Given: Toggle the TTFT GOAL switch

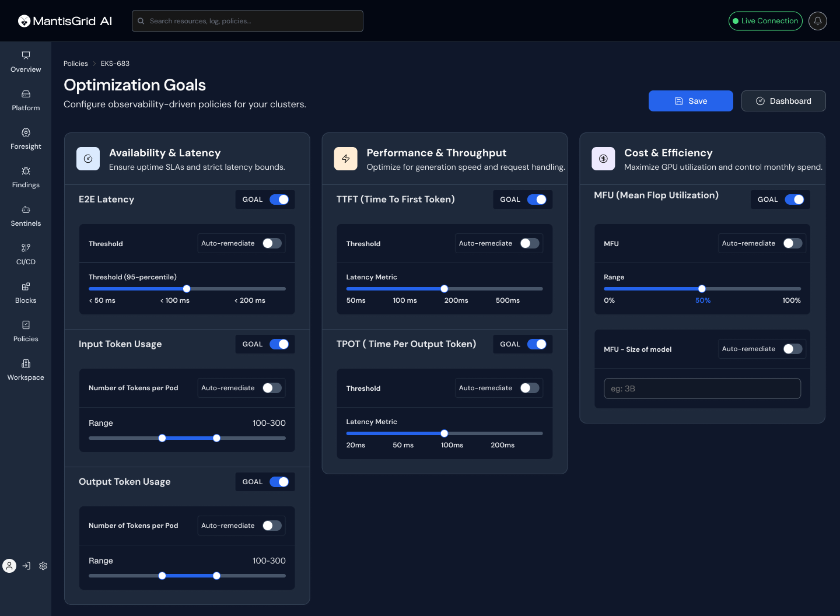Looking at the screenshot, I should [x=537, y=199].
